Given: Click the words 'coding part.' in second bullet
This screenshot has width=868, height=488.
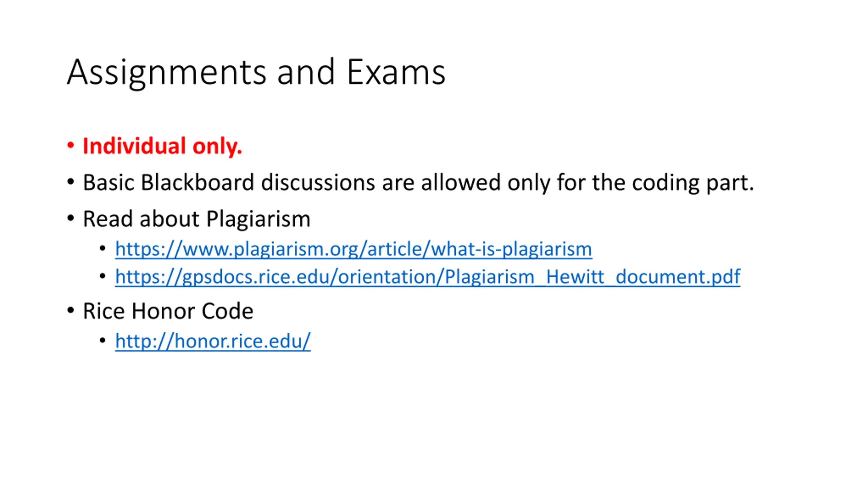Looking at the screenshot, I should point(693,183).
